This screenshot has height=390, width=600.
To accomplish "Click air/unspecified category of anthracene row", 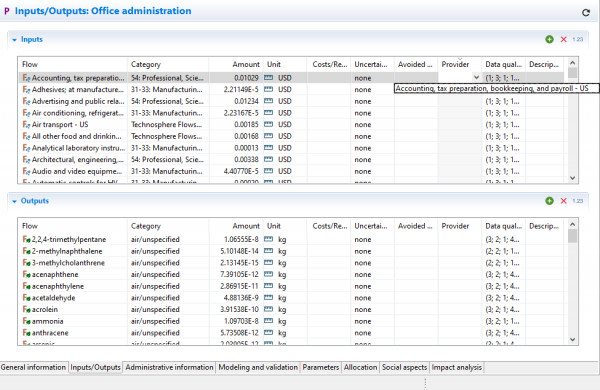I will pos(155,333).
